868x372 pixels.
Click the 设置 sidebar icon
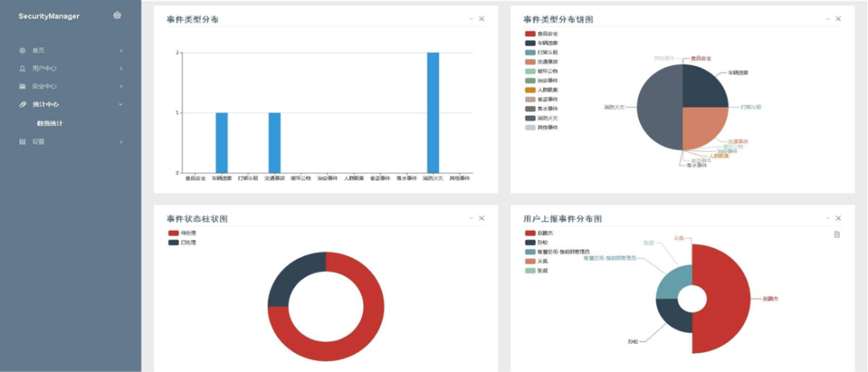point(23,141)
